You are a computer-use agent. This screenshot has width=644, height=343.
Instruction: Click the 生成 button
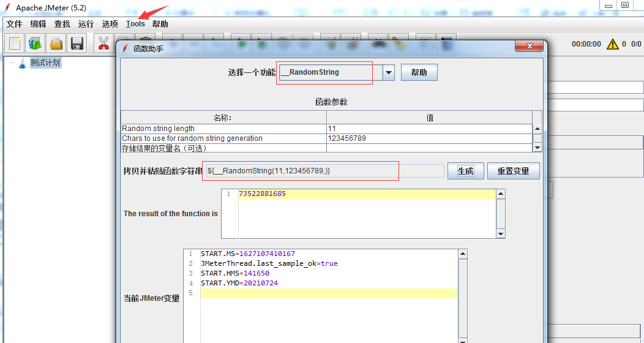[465, 171]
